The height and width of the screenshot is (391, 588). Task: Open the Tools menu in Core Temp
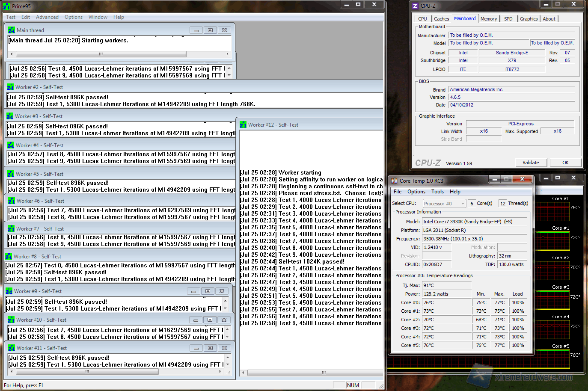coord(437,192)
